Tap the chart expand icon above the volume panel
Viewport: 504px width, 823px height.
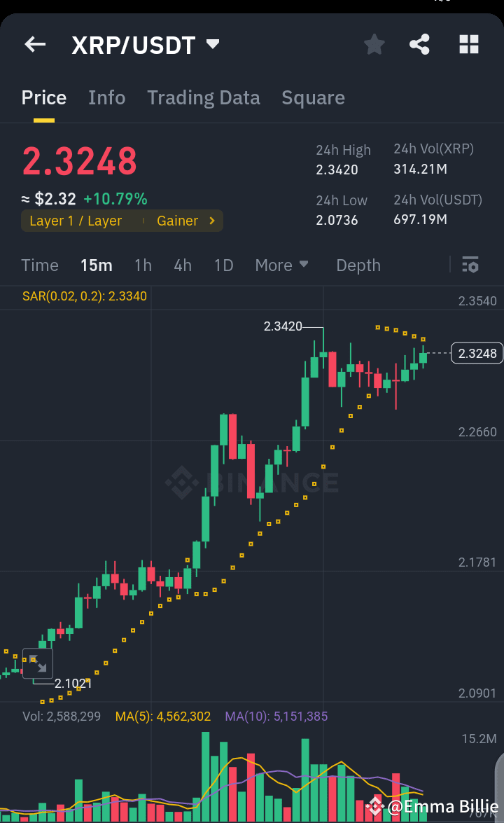(x=38, y=663)
